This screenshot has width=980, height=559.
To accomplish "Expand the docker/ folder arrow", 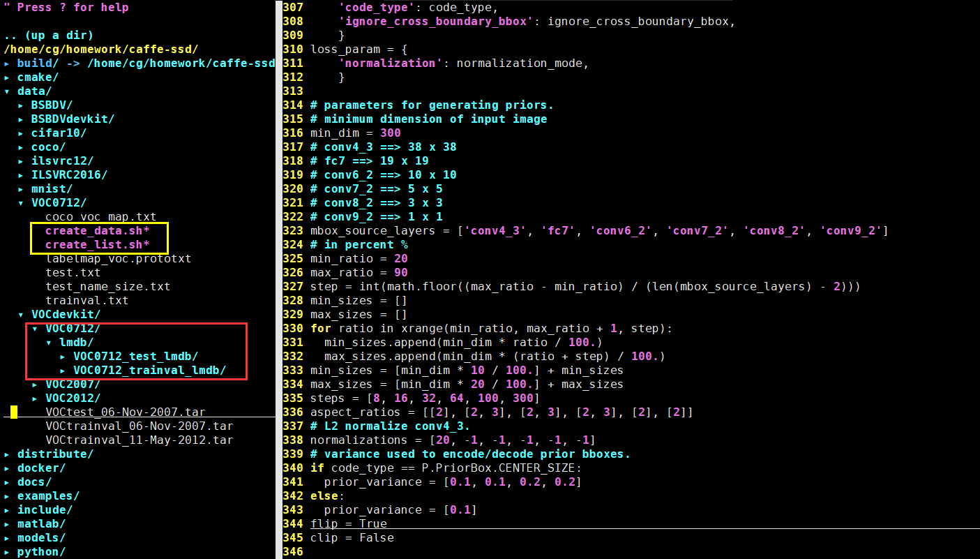I will point(7,468).
